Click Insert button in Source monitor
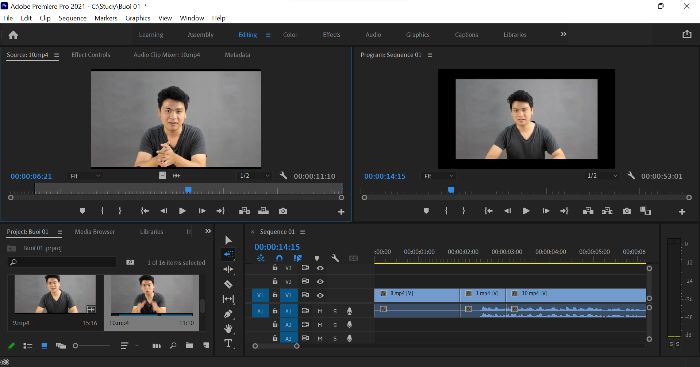This screenshot has width=700, height=367. coord(244,211)
